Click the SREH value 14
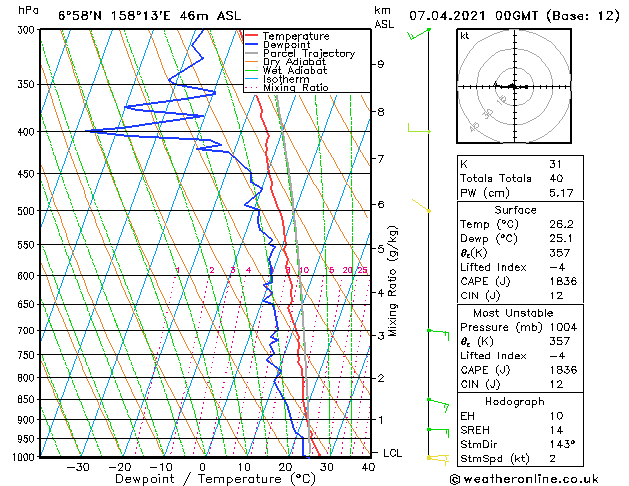The width and height of the screenshot is (629, 486). 556,430
